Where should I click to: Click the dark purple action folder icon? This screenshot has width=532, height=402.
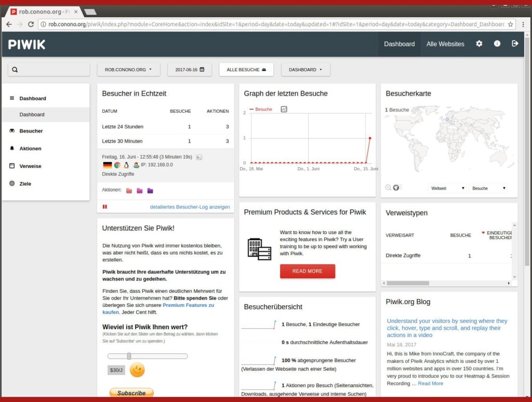(150, 190)
